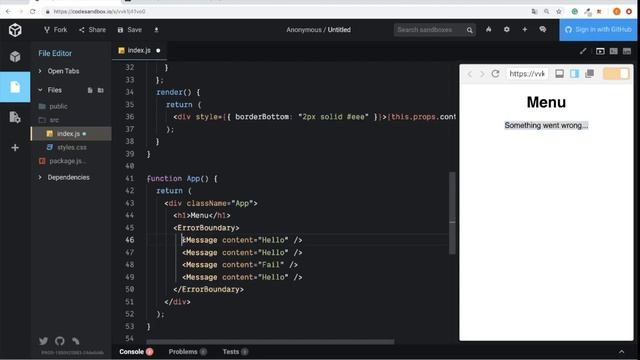
Task: Click the search magnifier icon
Action: pyautogui.click(x=470, y=30)
